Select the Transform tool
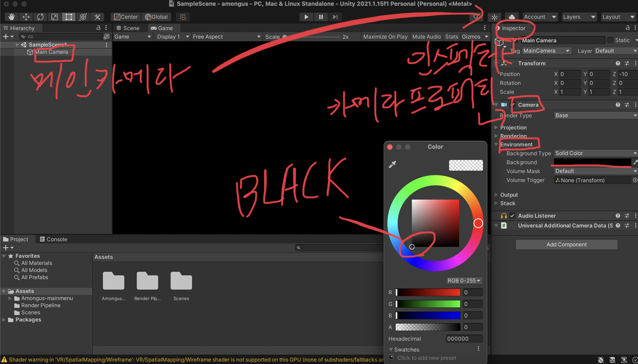 point(83,17)
